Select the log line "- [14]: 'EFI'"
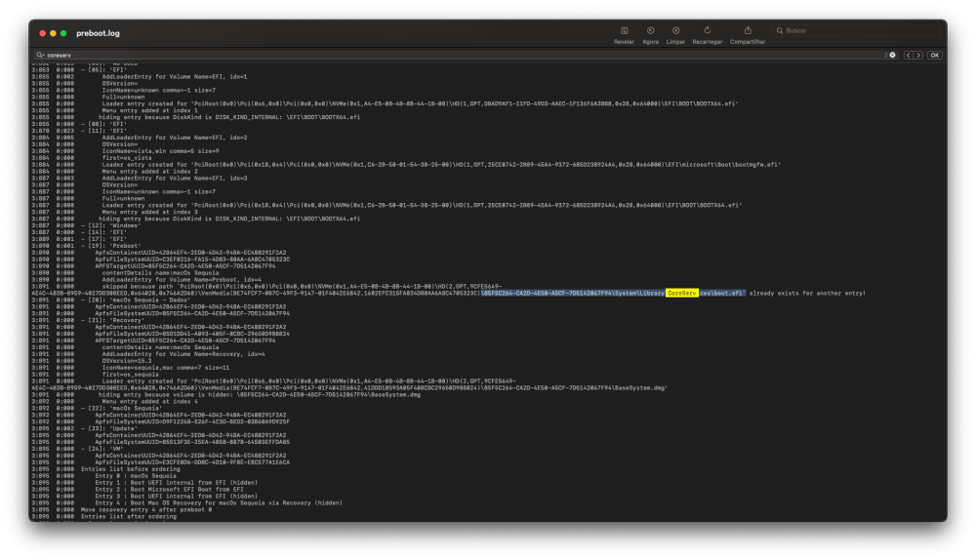The width and height of the screenshot is (976, 560). click(103, 232)
